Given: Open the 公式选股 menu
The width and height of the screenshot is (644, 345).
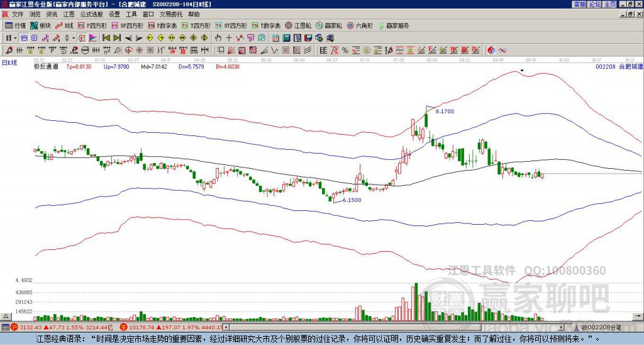Looking at the screenshot, I should pyautogui.click(x=92, y=14).
